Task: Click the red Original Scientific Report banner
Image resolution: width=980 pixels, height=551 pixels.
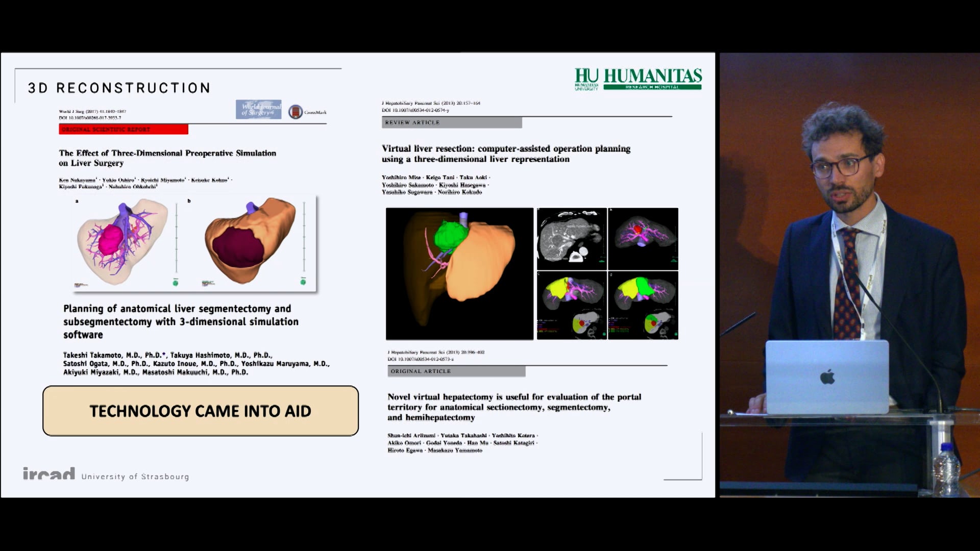Action: tap(124, 130)
